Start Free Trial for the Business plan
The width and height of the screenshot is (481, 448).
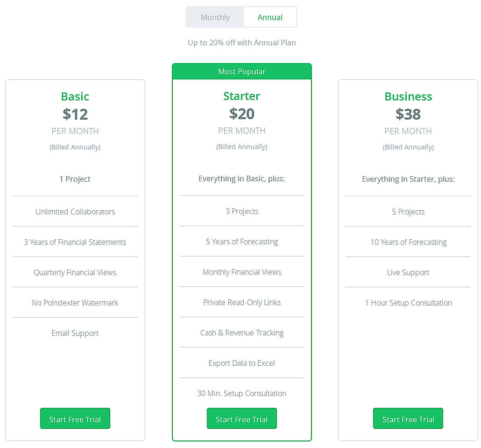coord(408,418)
